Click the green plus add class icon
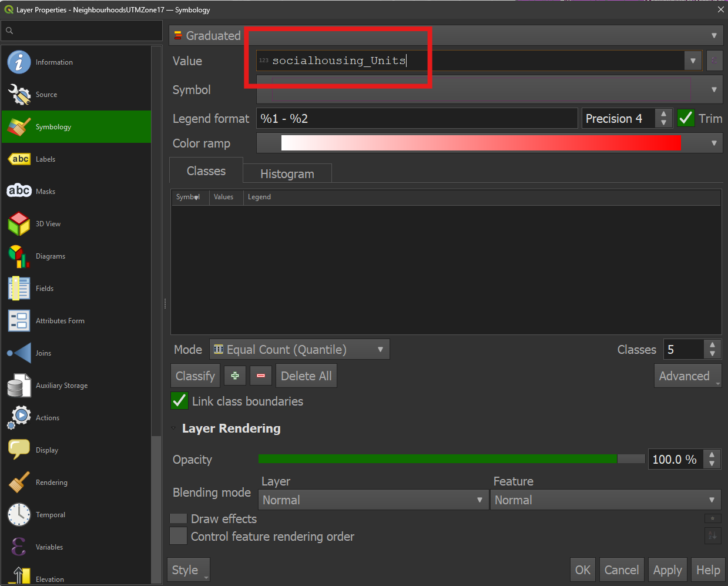The width and height of the screenshot is (728, 586). pos(235,376)
